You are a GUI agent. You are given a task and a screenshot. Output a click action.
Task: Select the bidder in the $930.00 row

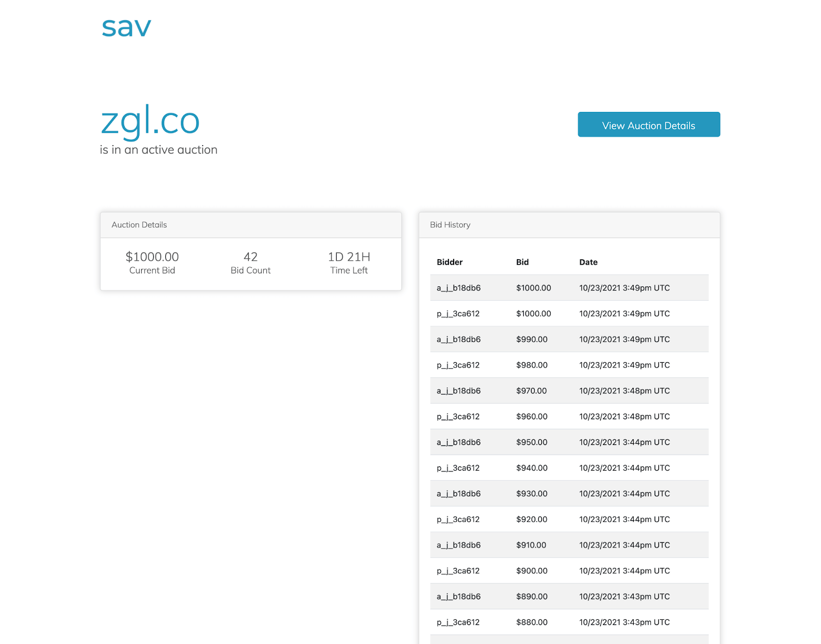[459, 493]
